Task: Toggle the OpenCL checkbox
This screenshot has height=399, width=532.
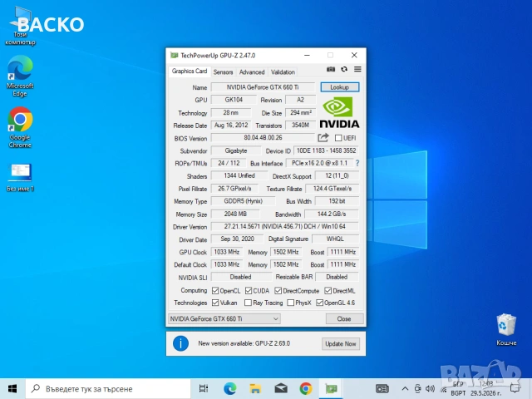Action: [x=215, y=291]
